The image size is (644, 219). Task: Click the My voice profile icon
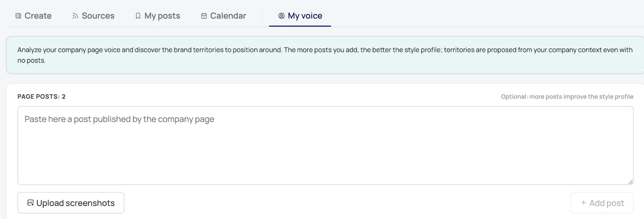click(281, 16)
